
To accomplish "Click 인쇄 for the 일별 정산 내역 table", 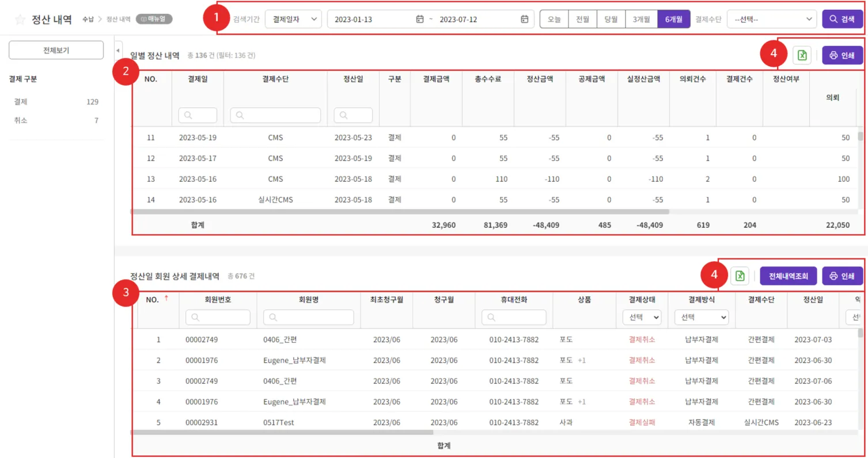I will pyautogui.click(x=843, y=55).
